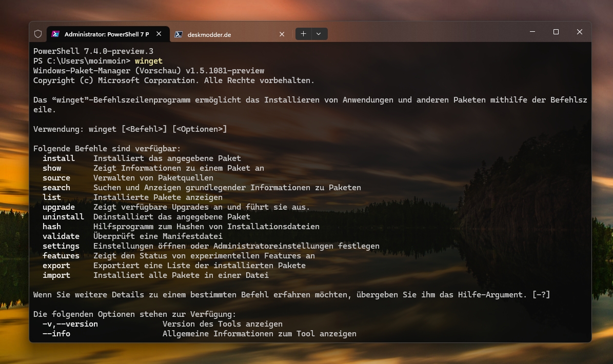Viewport: 613px width, 364px height.
Task: Click the 'uninstall' command name
Action: (x=63, y=217)
